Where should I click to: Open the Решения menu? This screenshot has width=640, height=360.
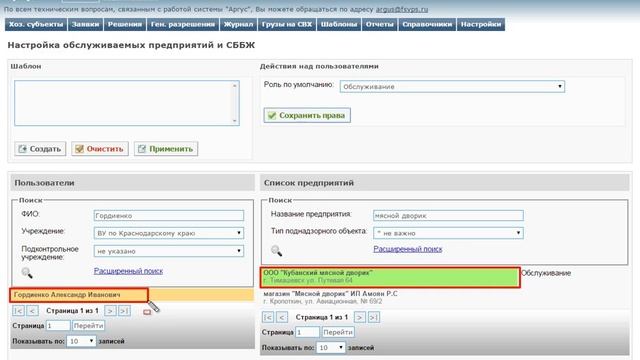[x=124, y=24]
